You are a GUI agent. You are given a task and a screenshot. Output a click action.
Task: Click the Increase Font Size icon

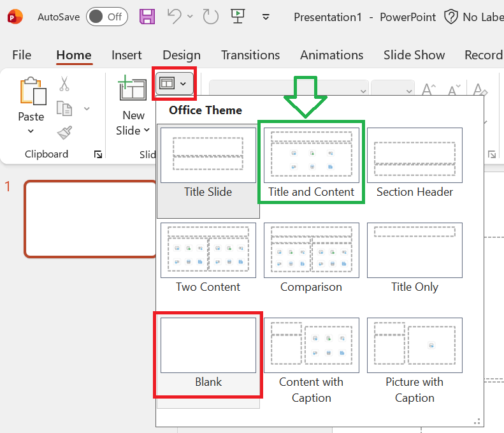click(x=429, y=89)
